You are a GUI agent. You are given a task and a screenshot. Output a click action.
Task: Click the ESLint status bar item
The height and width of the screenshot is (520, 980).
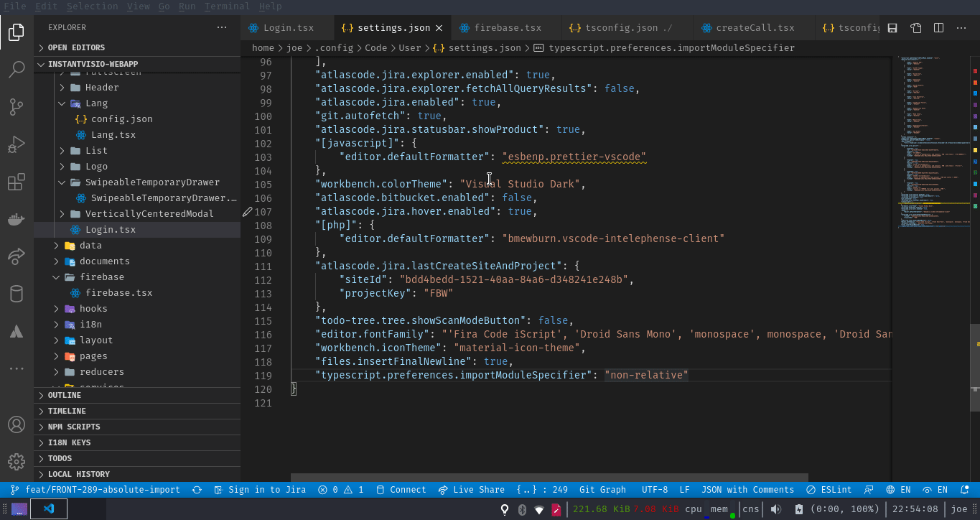[x=829, y=490]
